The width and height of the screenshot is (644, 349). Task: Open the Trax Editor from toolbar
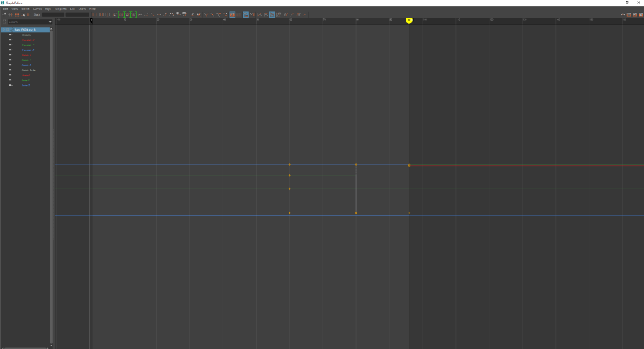(635, 14)
